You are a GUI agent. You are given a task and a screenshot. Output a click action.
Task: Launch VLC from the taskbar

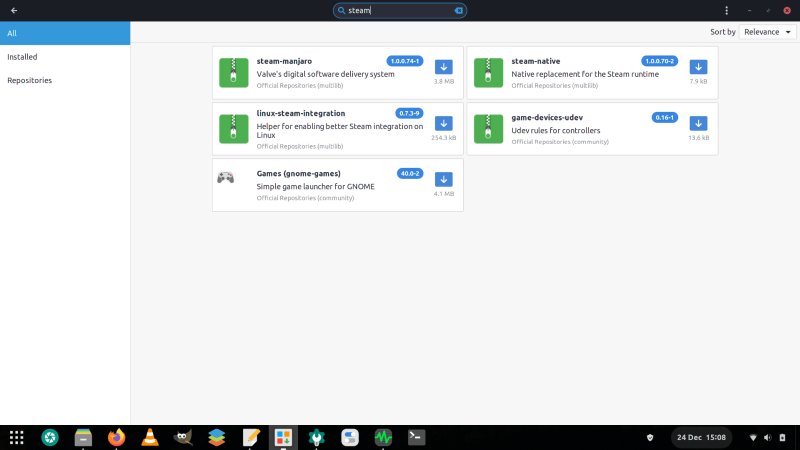pos(150,437)
